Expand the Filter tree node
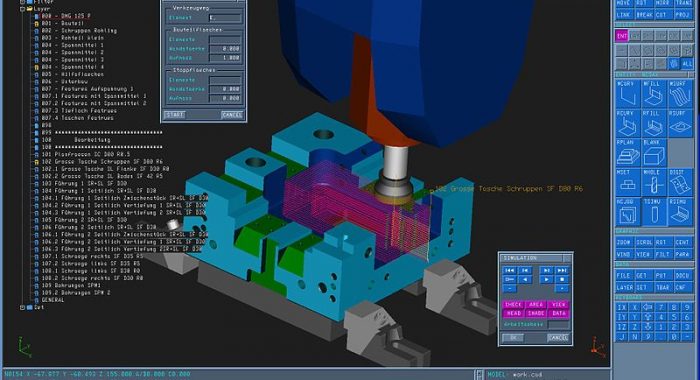Image resolution: width=700 pixels, height=380 pixels. pyautogui.click(x=22, y=2)
